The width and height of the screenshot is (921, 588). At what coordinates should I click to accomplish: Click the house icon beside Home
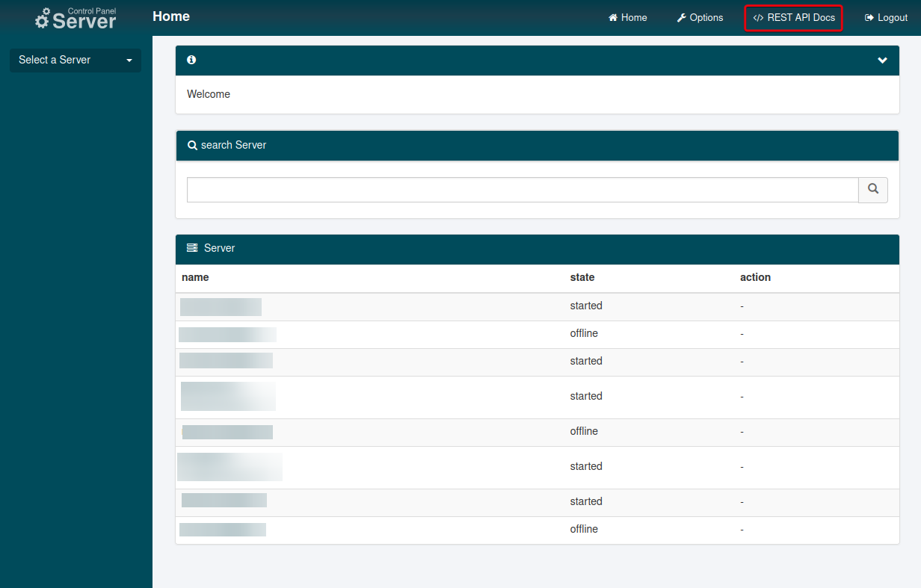[613, 18]
